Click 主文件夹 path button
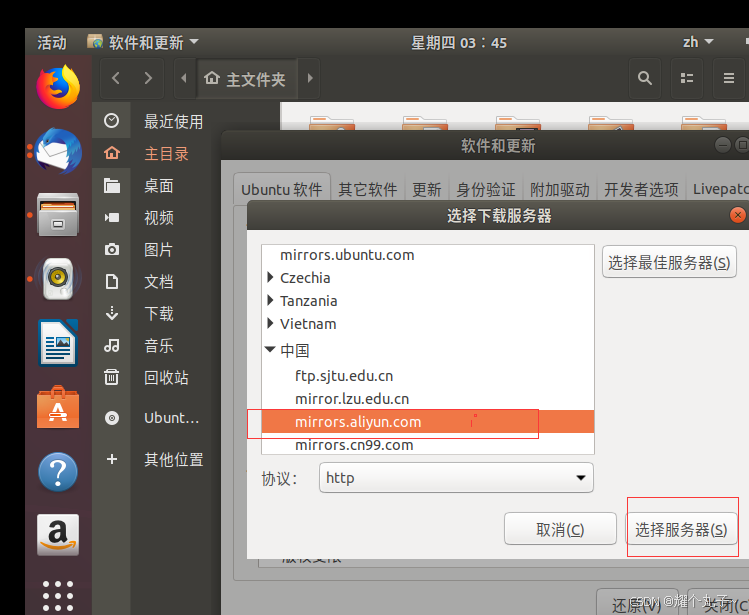 [x=246, y=78]
